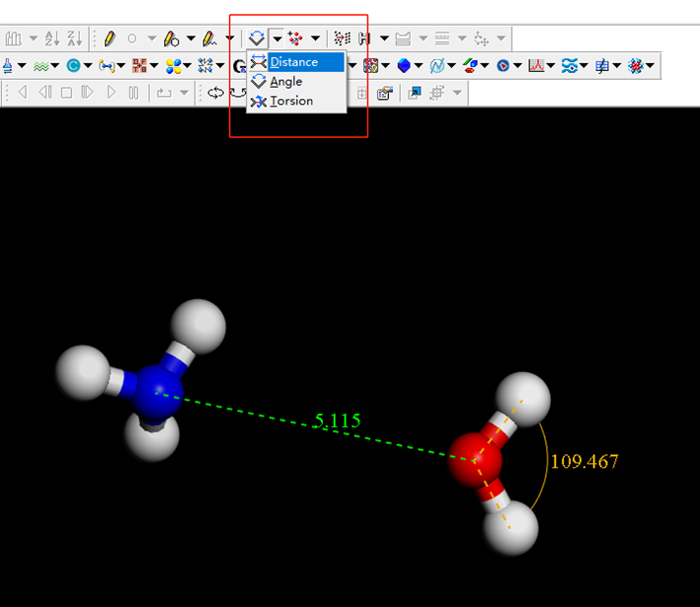Choose Angle from the measure menu
This screenshot has width=700, height=607.
[x=285, y=82]
